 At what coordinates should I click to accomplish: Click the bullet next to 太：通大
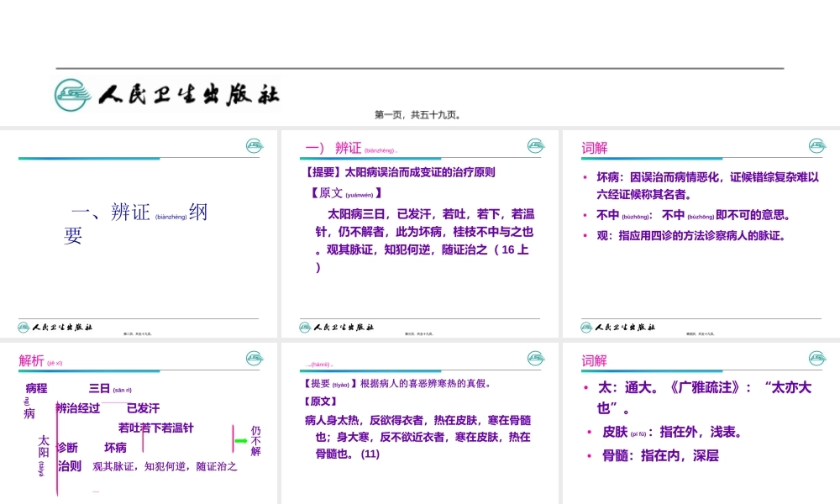coord(585,387)
